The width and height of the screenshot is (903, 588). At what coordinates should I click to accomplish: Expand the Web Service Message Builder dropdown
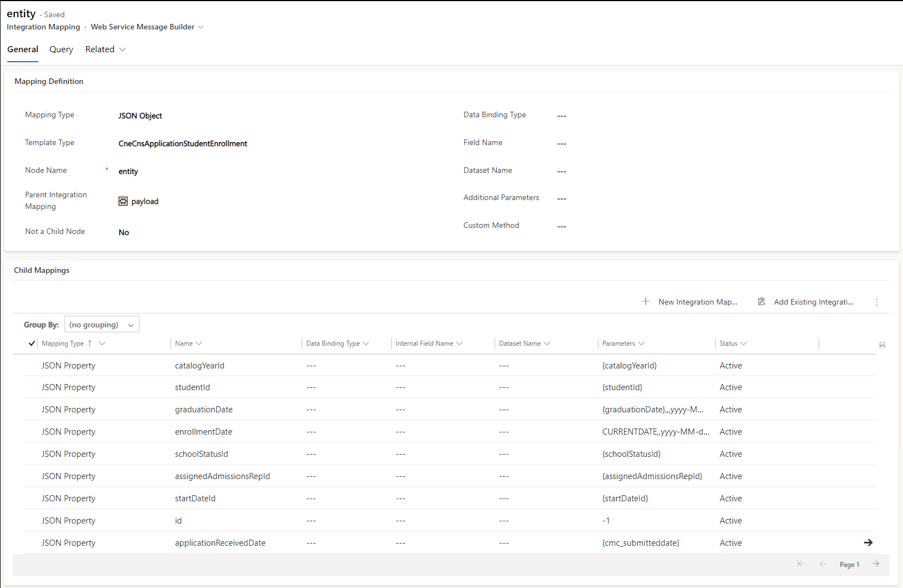[201, 27]
